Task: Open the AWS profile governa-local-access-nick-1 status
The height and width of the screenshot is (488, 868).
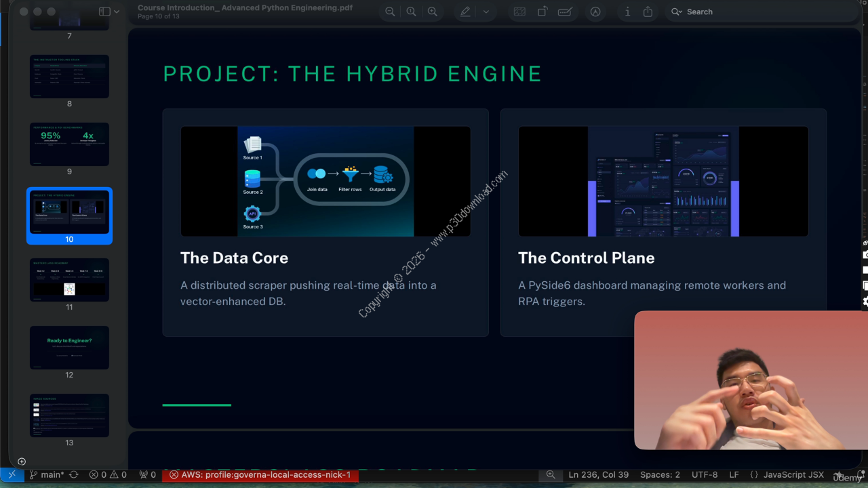Action: pos(260,474)
